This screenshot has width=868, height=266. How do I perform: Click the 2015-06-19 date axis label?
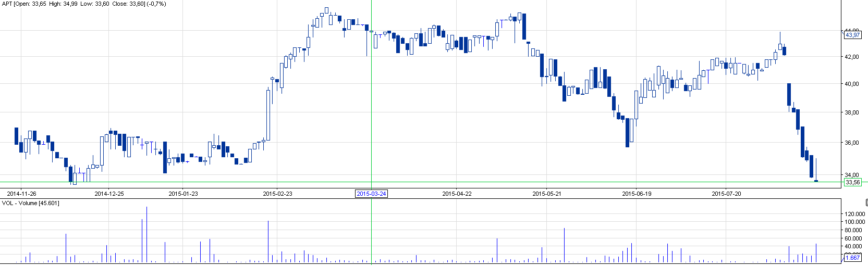click(637, 194)
